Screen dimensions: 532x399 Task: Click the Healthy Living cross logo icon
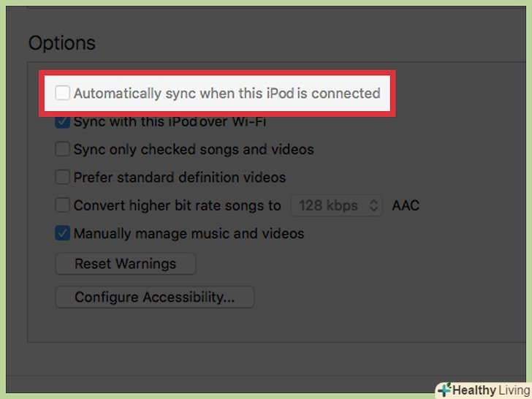point(444,389)
